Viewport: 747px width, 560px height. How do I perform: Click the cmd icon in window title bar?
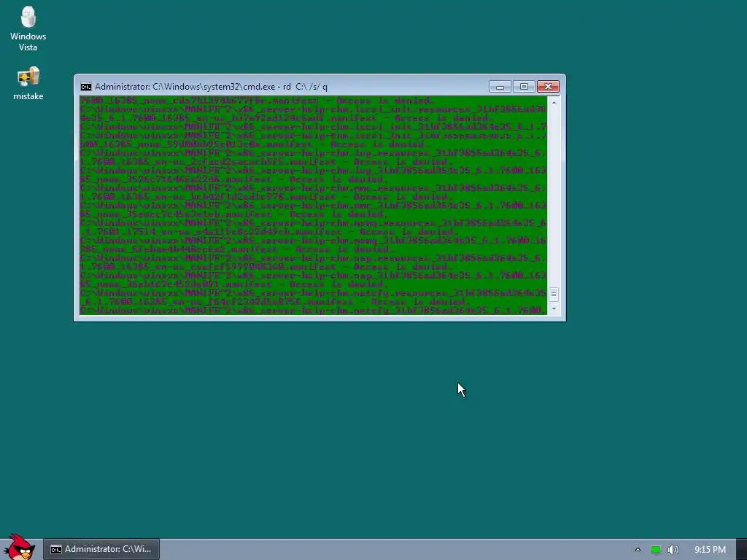point(86,87)
